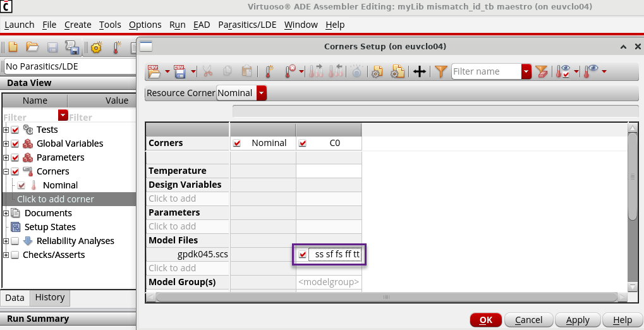Click the New document icon in main toolbar
The image size is (644, 330).
pos(13,46)
